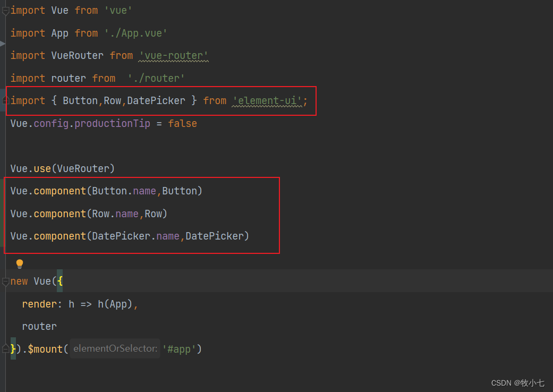Click 'Vue.use(VueRouter)' line
The width and height of the screenshot is (553, 392).
point(63,168)
